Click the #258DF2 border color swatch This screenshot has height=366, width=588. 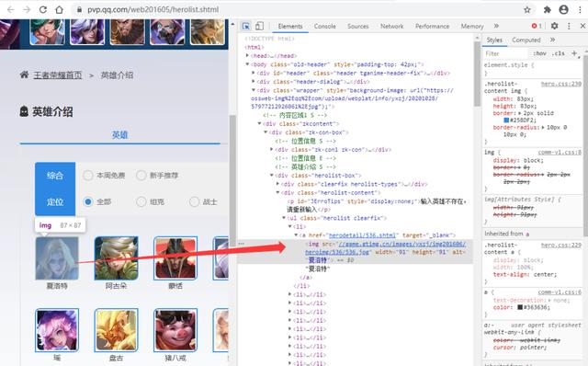(506, 120)
